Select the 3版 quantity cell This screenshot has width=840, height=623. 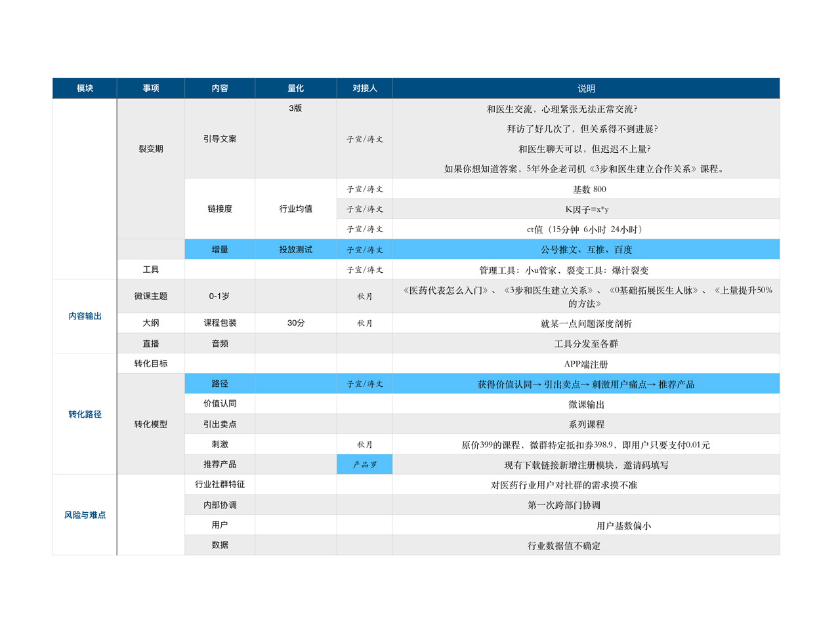[x=296, y=138]
